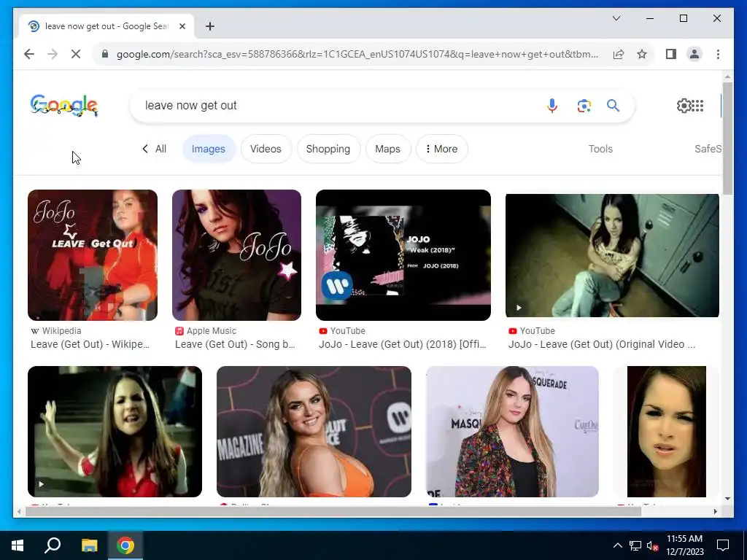
Task: Open the Chrome side panel icon
Action: coord(671,54)
